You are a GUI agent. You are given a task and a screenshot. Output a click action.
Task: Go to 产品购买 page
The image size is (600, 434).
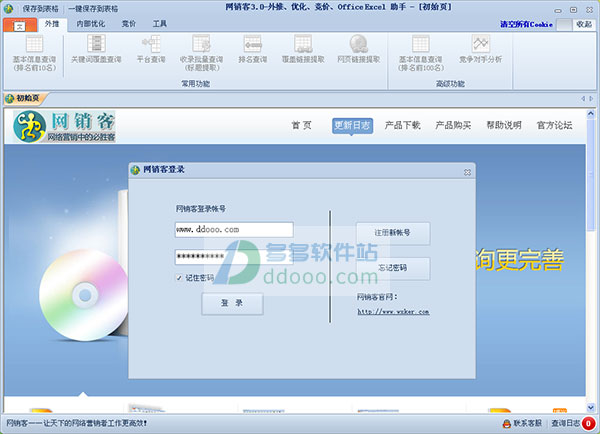(x=453, y=125)
